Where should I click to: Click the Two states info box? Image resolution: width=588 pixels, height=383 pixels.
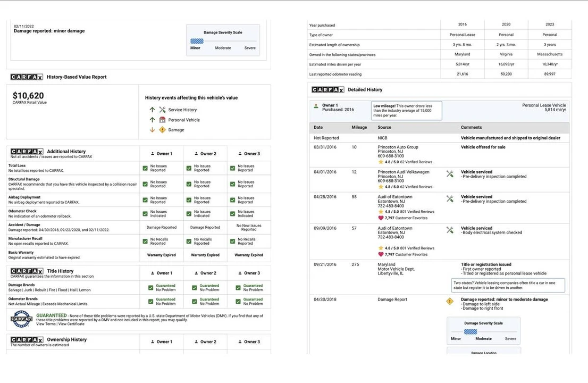tap(508, 285)
